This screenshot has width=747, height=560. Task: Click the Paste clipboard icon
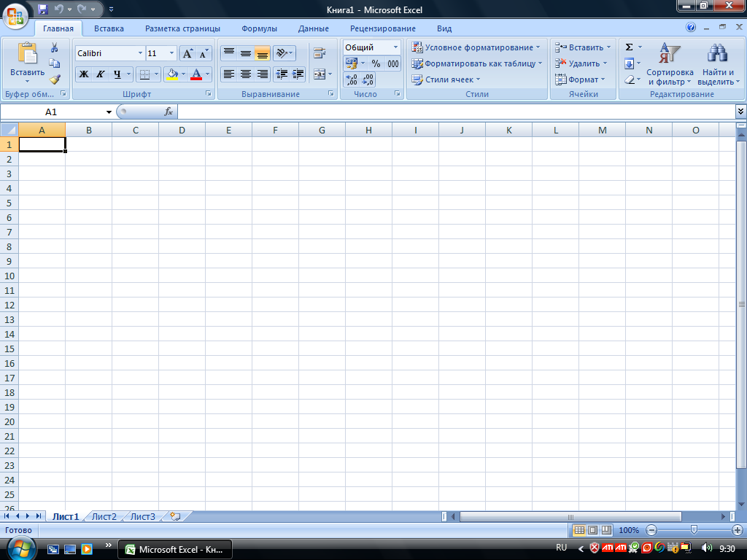27,52
